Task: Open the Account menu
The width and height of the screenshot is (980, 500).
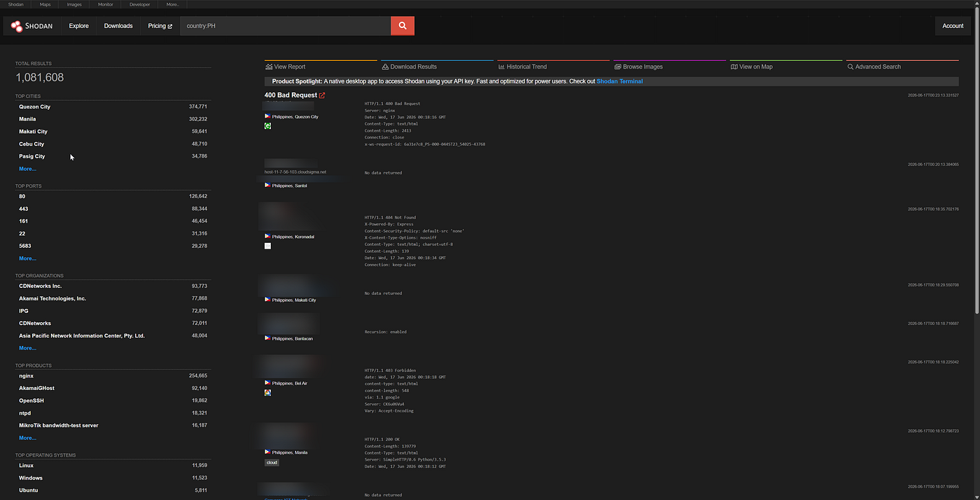Action: (x=953, y=26)
